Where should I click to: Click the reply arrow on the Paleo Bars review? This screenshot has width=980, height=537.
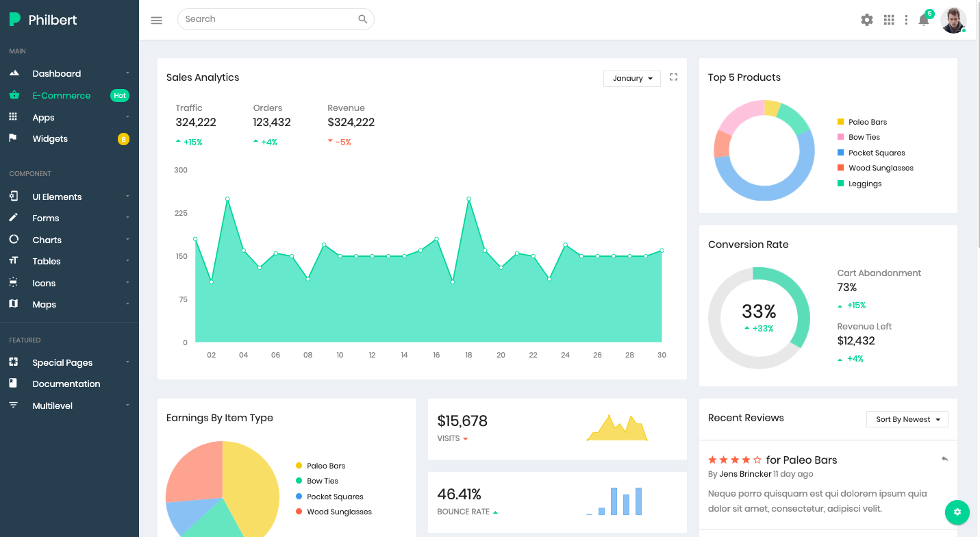945,459
